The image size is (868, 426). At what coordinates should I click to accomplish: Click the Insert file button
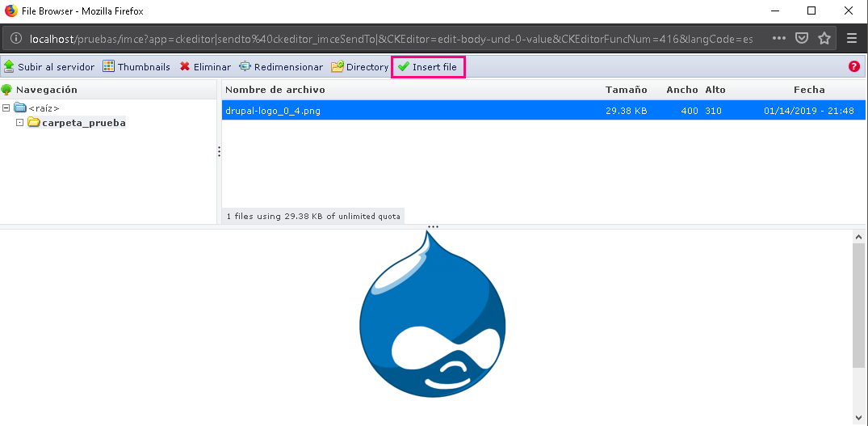pos(427,67)
